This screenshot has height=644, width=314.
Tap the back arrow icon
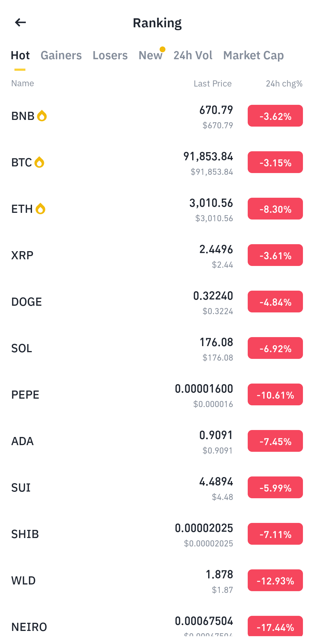20,22
